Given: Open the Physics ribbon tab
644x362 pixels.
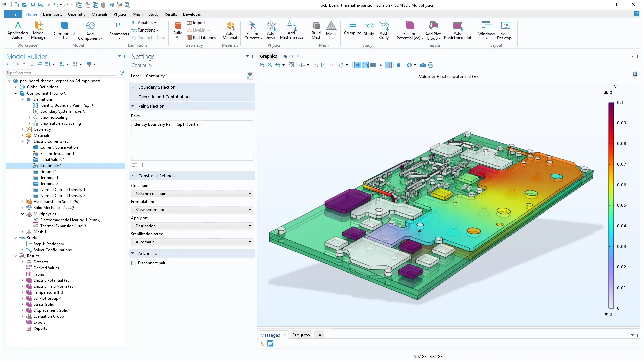Looking at the screenshot, I should 120,14.
